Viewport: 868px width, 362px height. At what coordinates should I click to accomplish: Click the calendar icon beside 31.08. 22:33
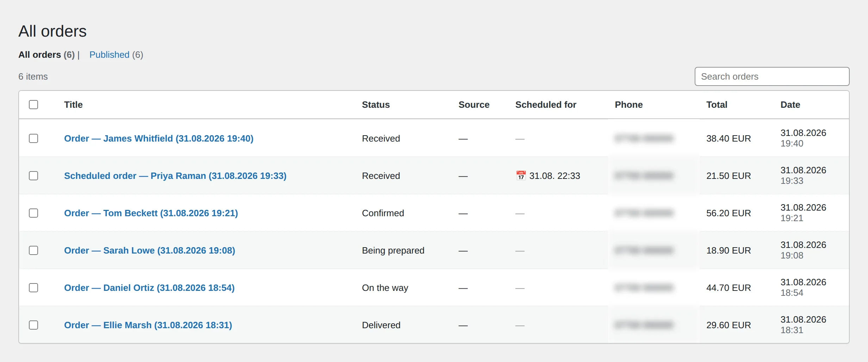pos(521,175)
